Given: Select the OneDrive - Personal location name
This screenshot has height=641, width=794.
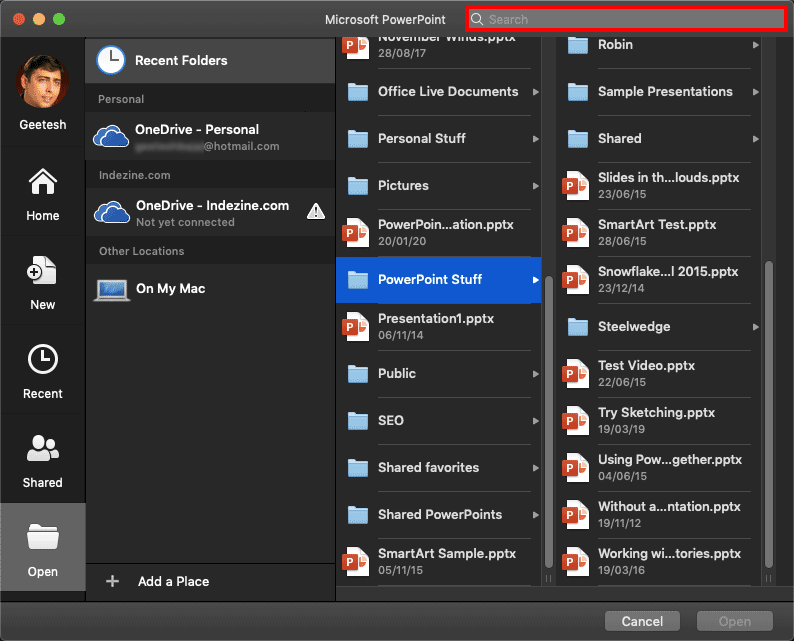Looking at the screenshot, I should click(197, 130).
